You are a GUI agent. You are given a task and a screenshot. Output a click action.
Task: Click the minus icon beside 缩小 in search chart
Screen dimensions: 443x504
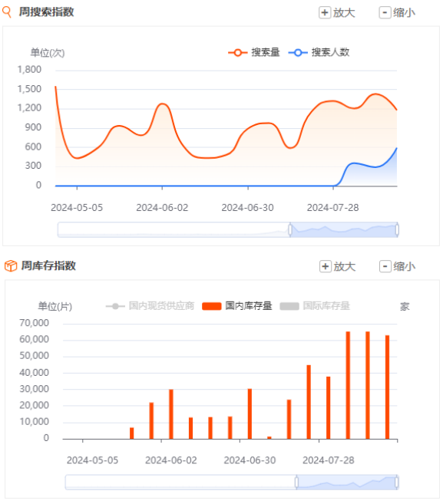[385, 12]
